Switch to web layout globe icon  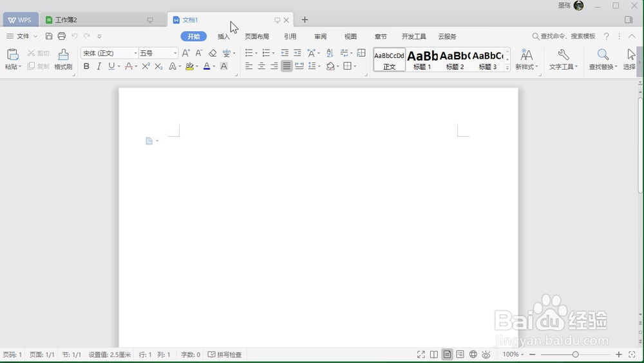[473, 355]
